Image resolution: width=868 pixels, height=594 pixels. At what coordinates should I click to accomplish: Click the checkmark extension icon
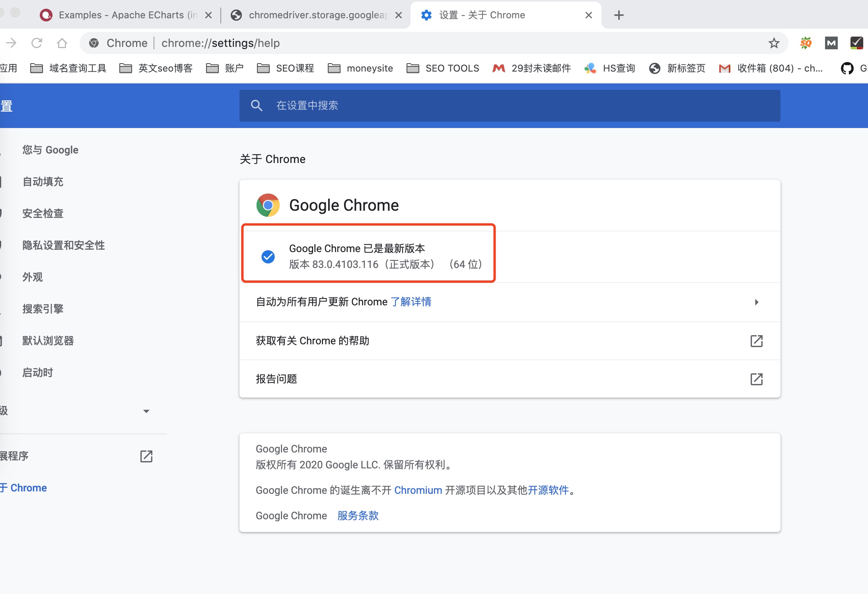[856, 43]
